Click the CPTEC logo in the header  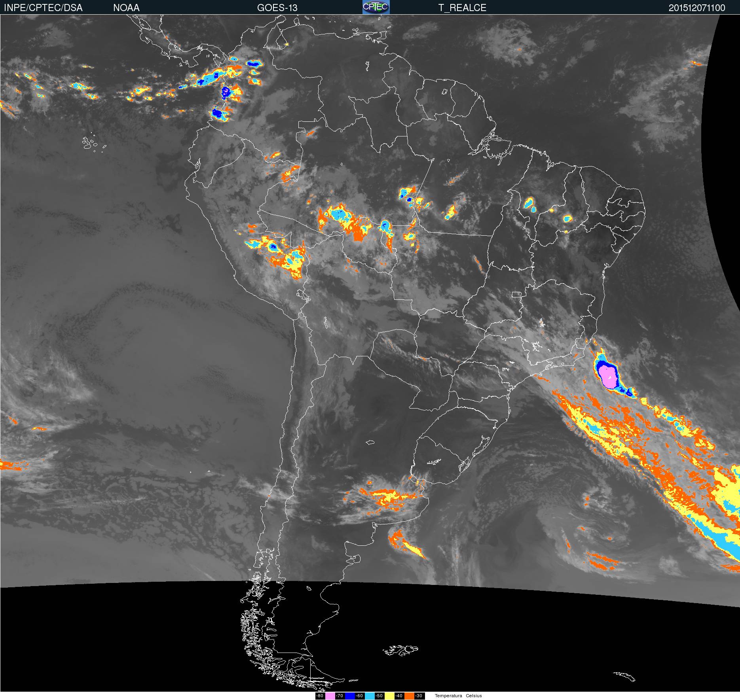pos(376,7)
